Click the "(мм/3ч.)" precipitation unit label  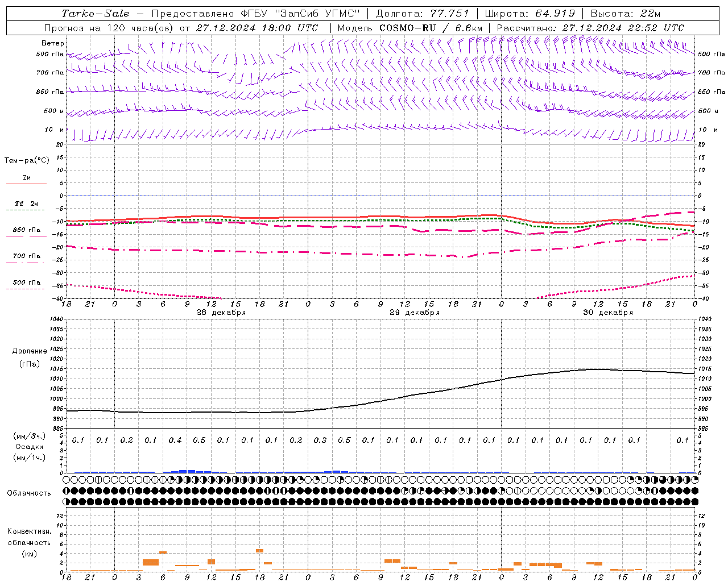pyautogui.click(x=30, y=436)
